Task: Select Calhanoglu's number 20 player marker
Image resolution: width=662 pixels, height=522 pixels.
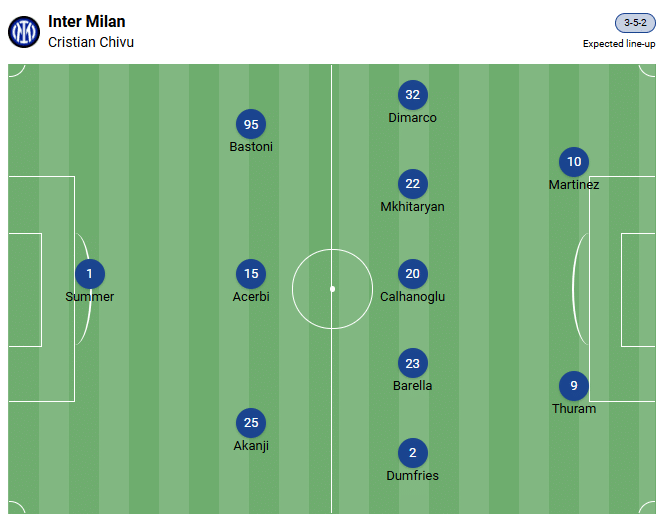Action: [x=412, y=274]
